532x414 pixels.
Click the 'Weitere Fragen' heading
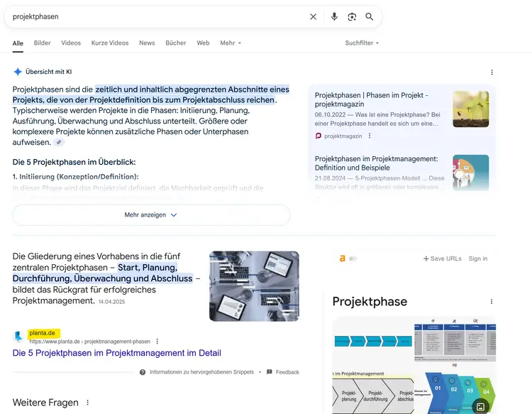point(45,403)
